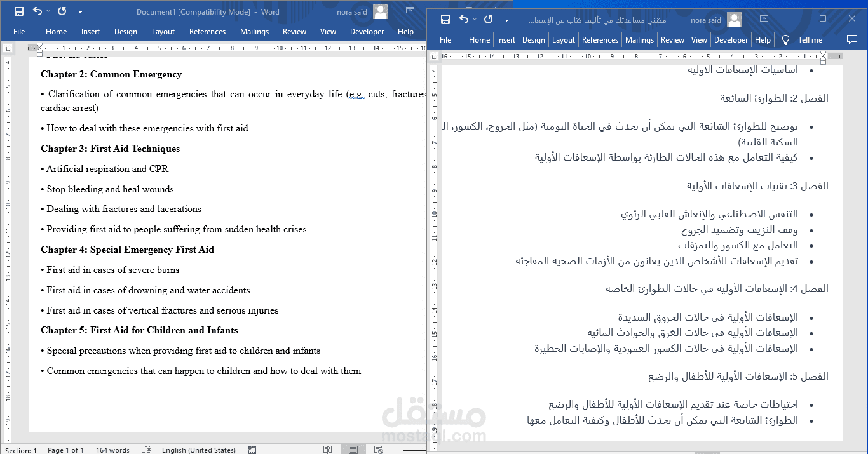Switch to Read Mode view

327,450
